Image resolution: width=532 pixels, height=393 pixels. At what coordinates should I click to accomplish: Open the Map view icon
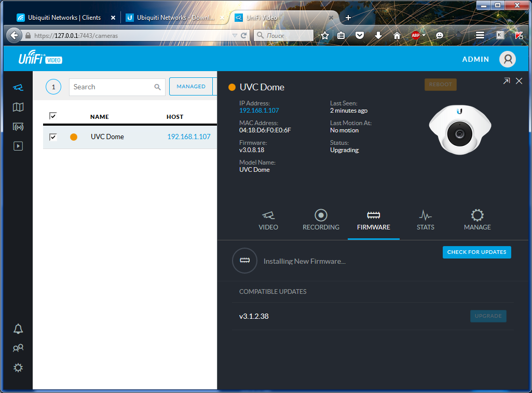[18, 107]
